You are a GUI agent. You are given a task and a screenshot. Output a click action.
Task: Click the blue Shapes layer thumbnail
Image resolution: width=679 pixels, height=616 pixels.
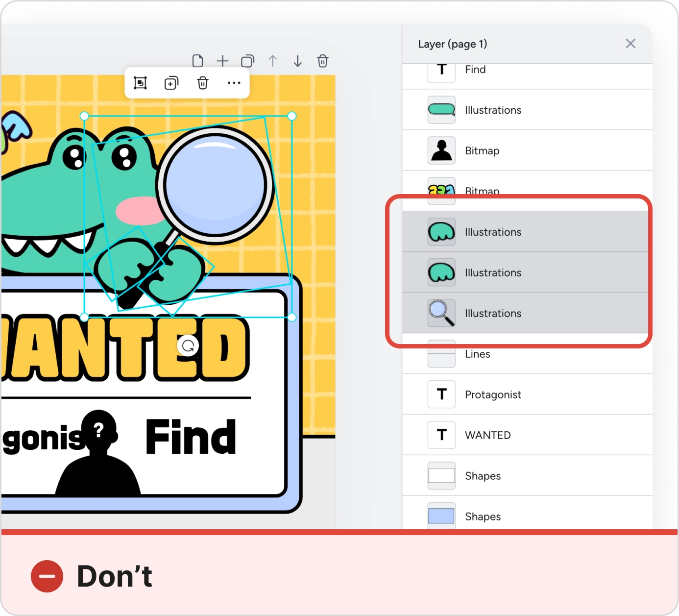441,516
